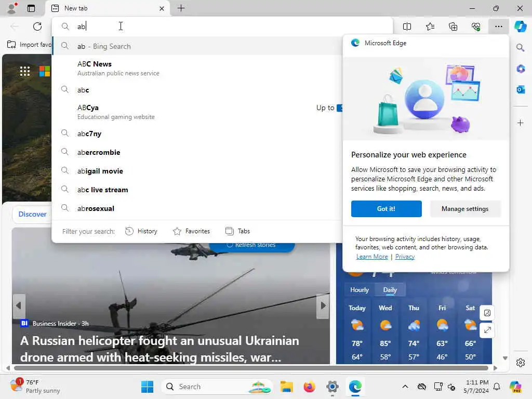Click the profile avatar icon
Viewport: 532px width, 399px height.
tap(12, 8)
